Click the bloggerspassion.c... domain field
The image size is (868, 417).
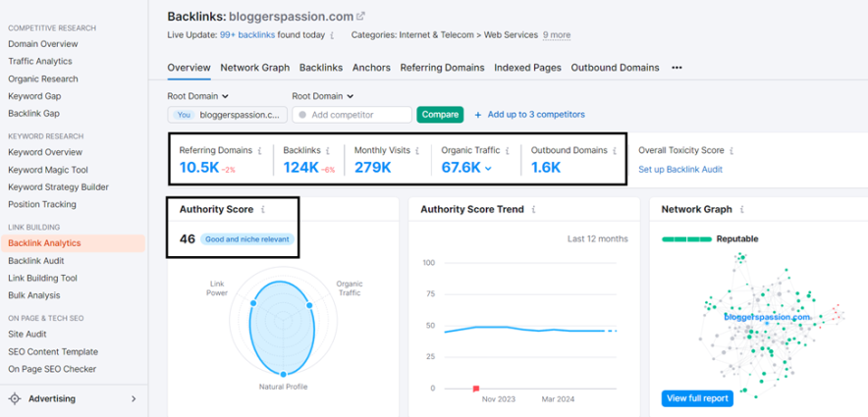(x=228, y=115)
